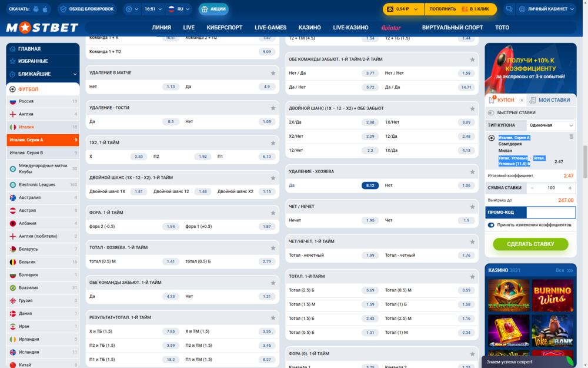Viewport: 588px width, 368px height.
Task: Decrease bet amount with minus
Action: coord(532,188)
